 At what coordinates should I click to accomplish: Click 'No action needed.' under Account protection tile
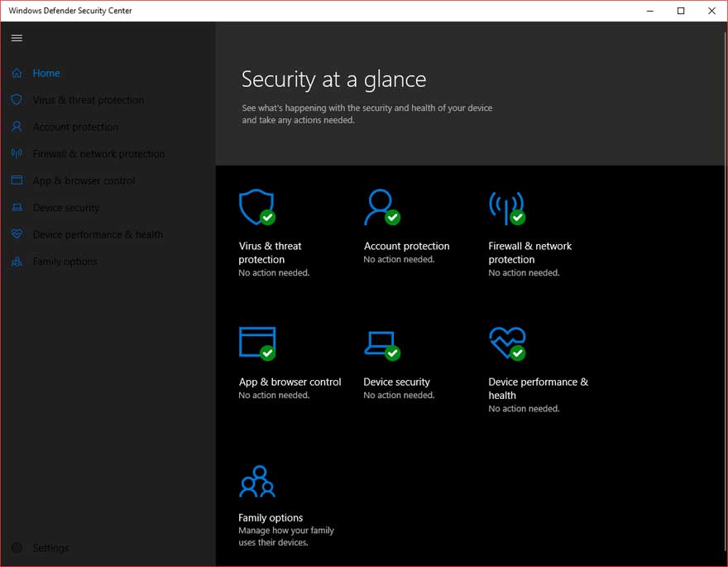pos(399,259)
